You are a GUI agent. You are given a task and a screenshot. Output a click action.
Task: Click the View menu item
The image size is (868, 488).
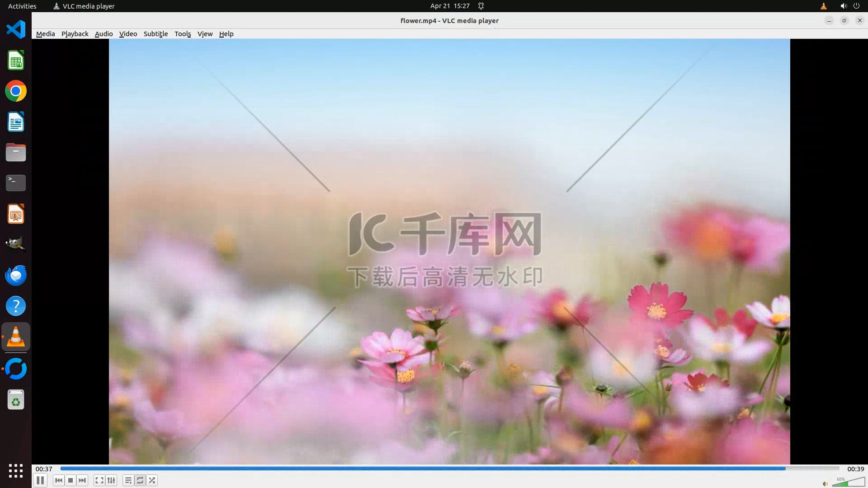click(x=205, y=34)
